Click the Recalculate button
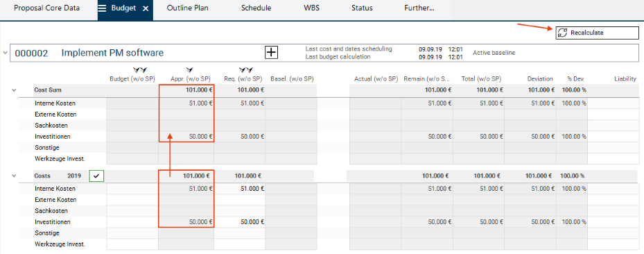 (x=598, y=33)
